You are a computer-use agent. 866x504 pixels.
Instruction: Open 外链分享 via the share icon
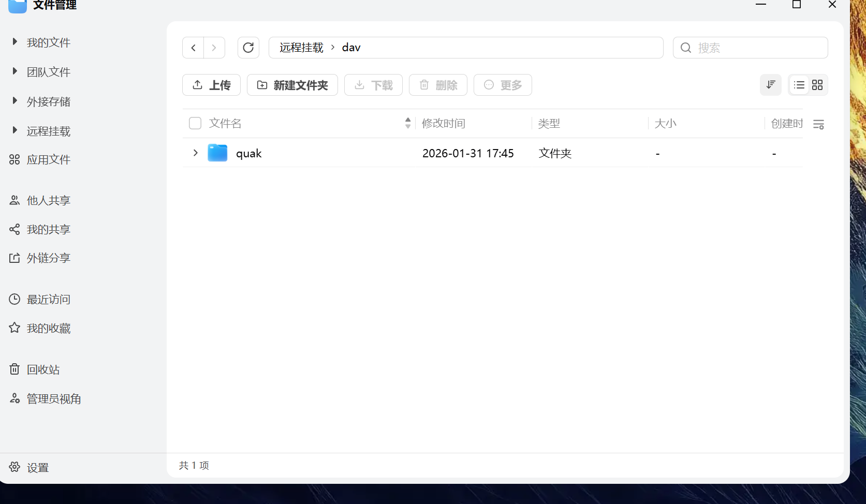pos(14,258)
